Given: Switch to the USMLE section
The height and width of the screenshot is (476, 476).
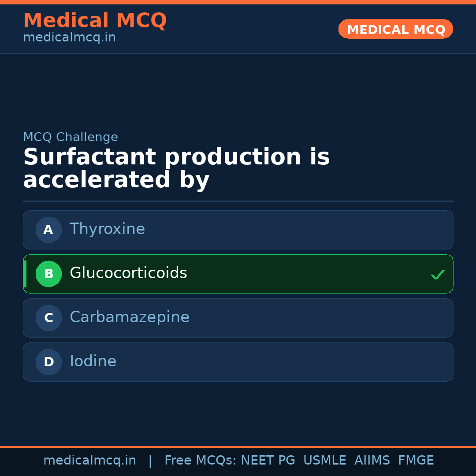Looking at the screenshot, I should pyautogui.click(x=325, y=460).
